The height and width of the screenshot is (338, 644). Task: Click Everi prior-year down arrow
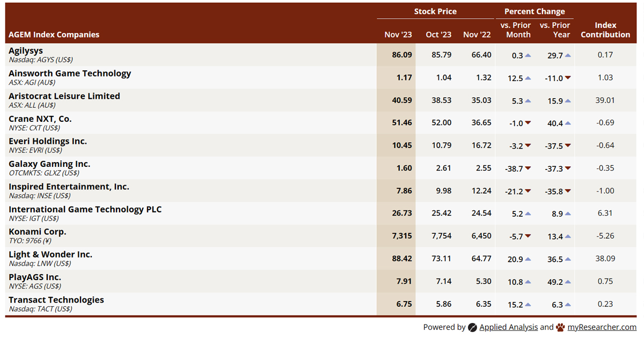coord(568,146)
